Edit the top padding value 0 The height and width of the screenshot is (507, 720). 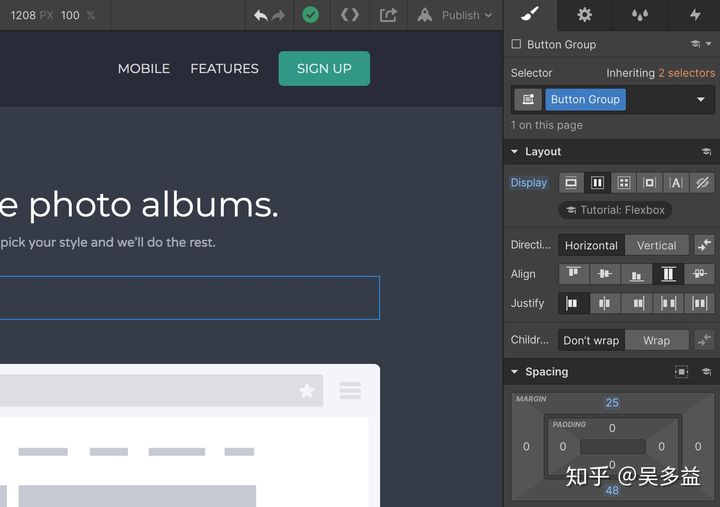612,428
